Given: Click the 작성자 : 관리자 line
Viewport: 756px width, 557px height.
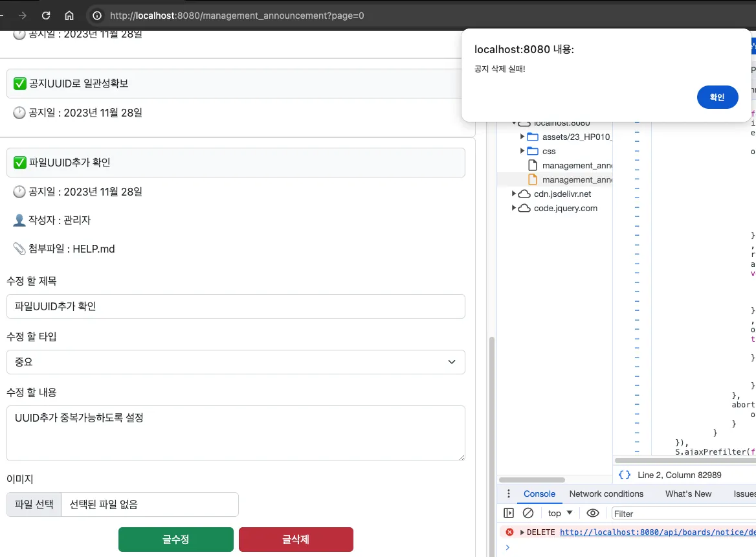Looking at the screenshot, I should tap(52, 220).
